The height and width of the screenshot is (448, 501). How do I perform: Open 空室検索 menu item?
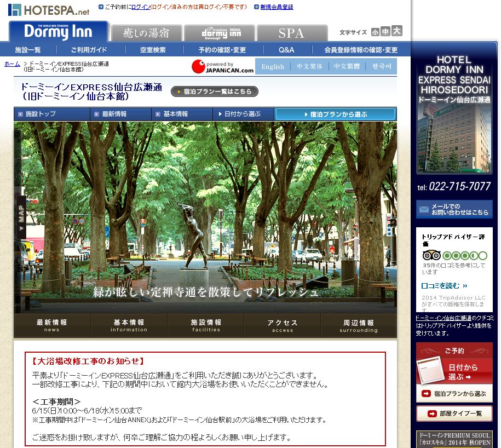(153, 50)
